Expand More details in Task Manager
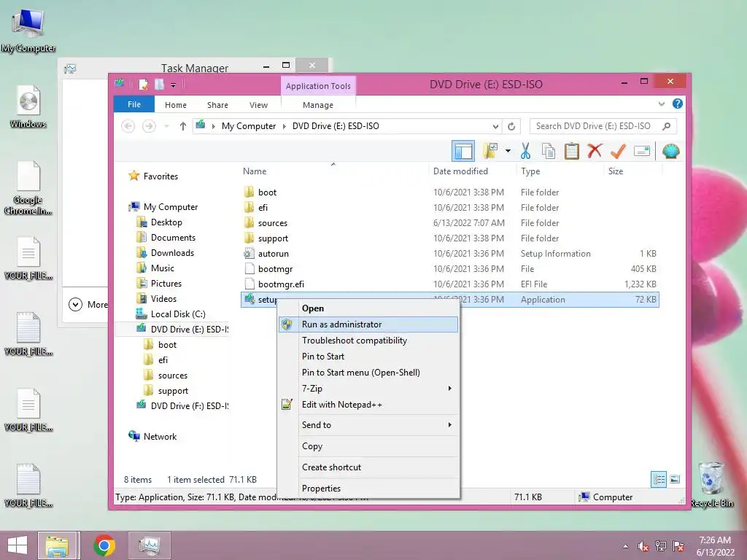 tap(88, 304)
